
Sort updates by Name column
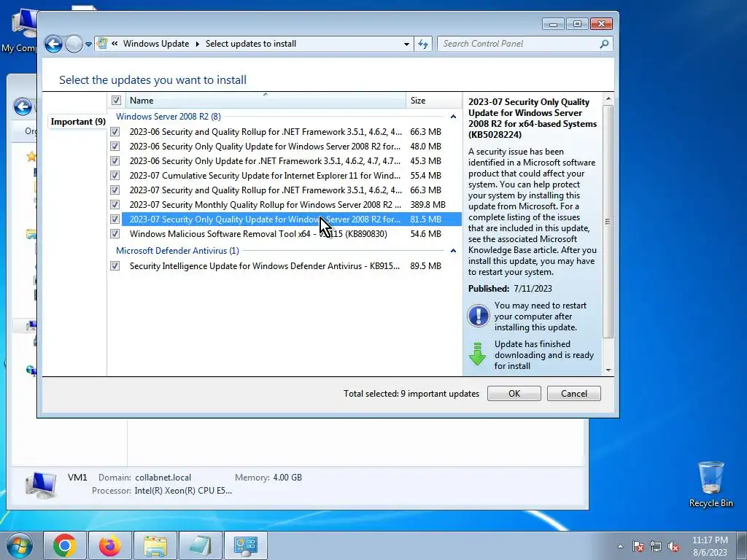pos(266,101)
